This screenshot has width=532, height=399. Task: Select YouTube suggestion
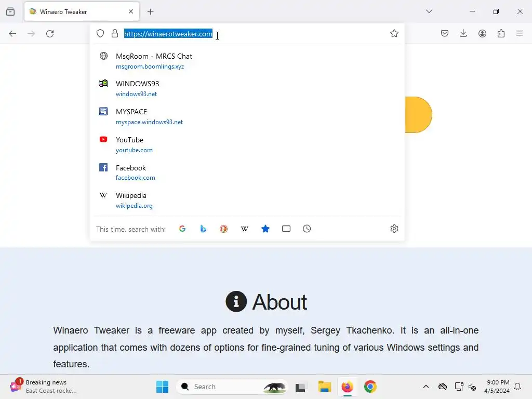point(247,145)
